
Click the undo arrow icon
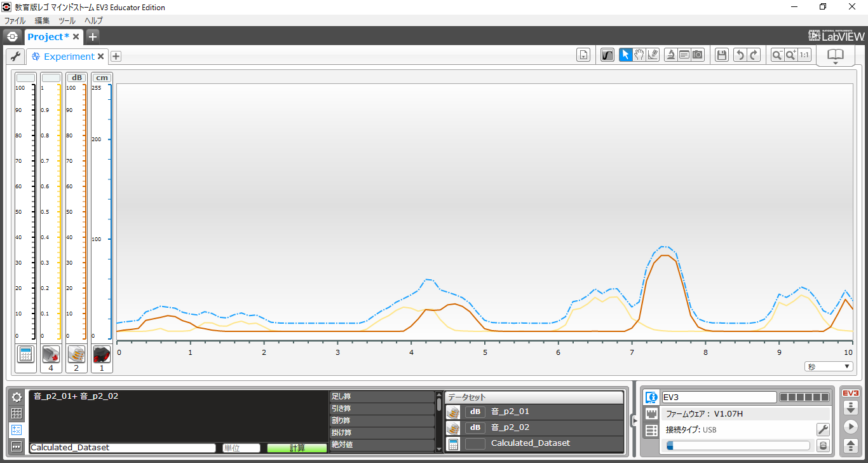739,55
